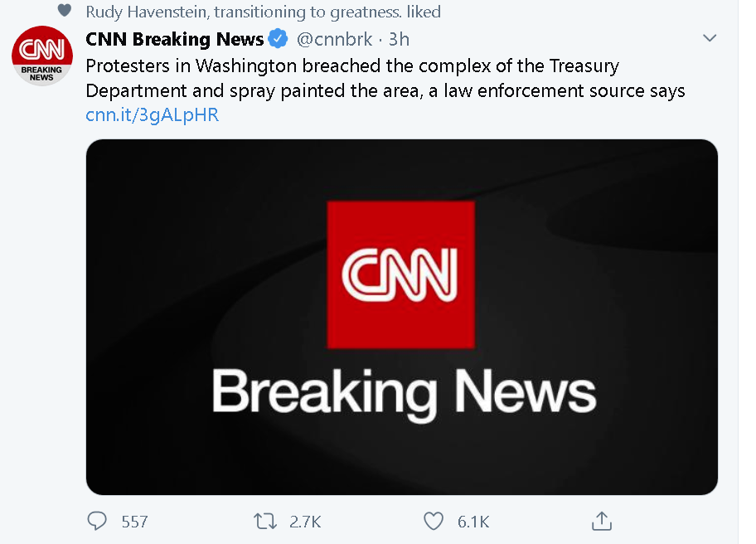Click the blue verified badge
This screenshot has height=544, width=756.
pos(278,39)
